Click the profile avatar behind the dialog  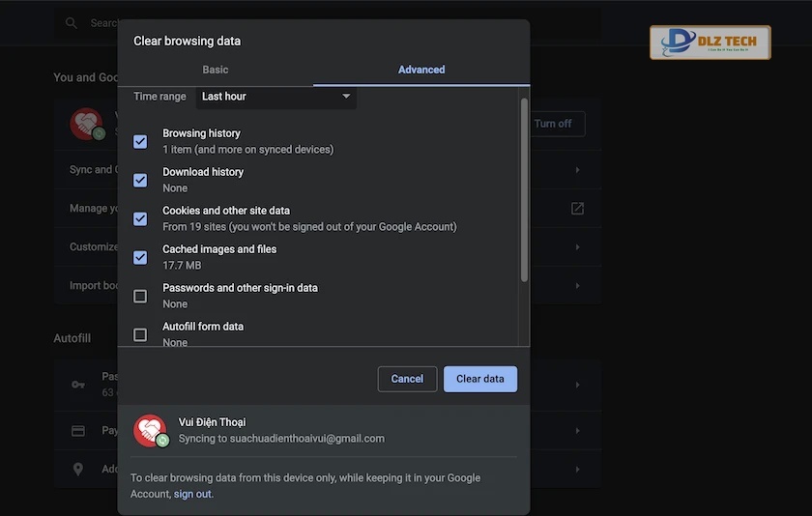pos(86,123)
